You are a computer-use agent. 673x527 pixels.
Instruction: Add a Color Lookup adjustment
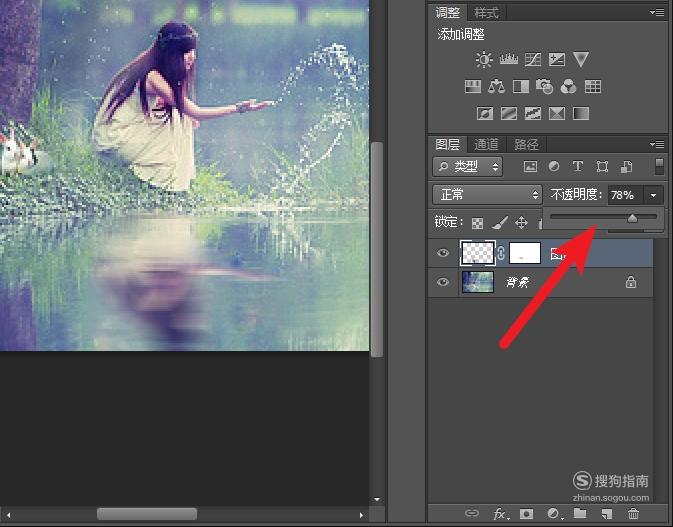(593, 87)
